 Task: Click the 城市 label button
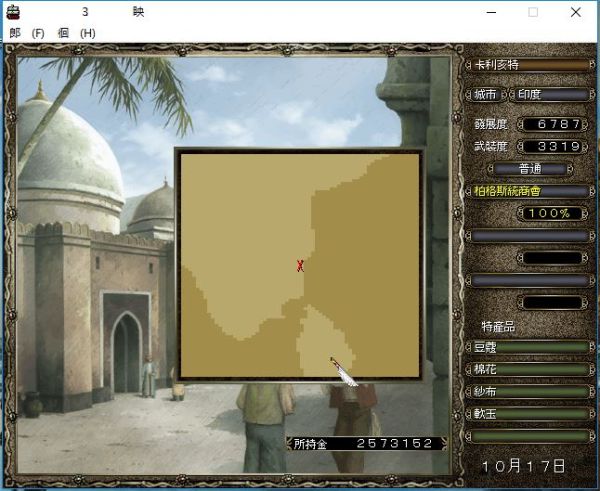tap(487, 95)
